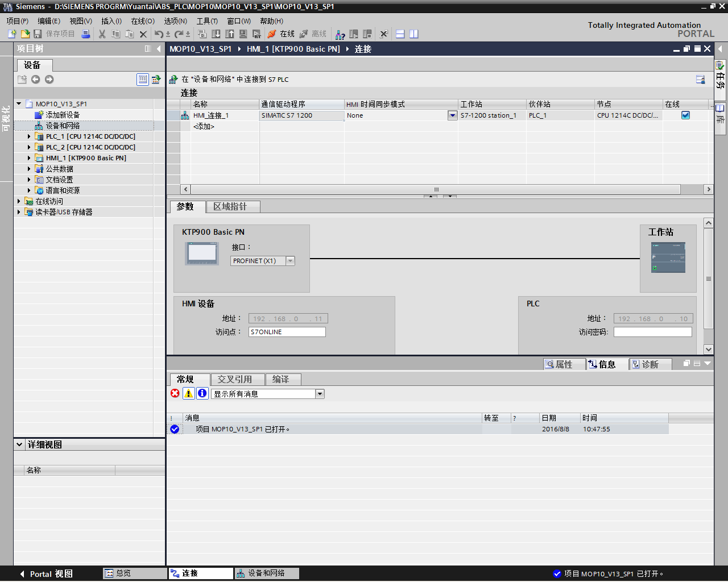Toggle the error messages filter button
This screenshot has height=582, width=728.
point(175,393)
